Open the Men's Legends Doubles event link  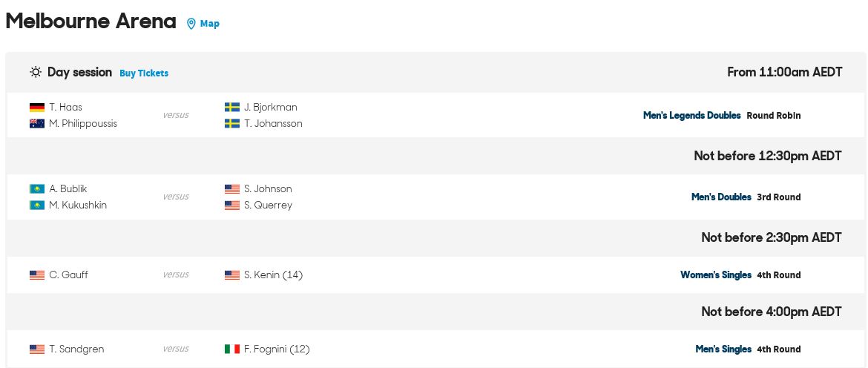pos(692,116)
